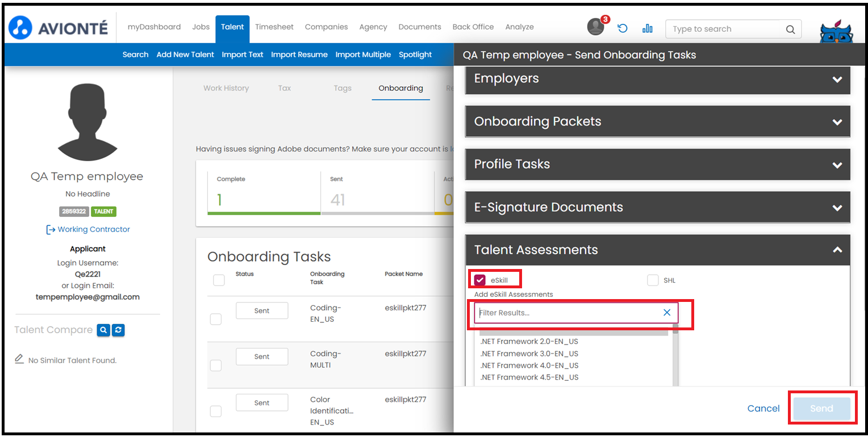The image size is (868, 437).
Task: Select the checkbox for Color Identification row
Action: point(216,411)
